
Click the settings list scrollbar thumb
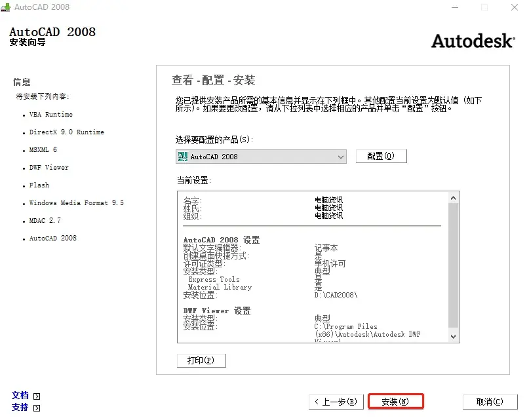click(x=454, y=265)
